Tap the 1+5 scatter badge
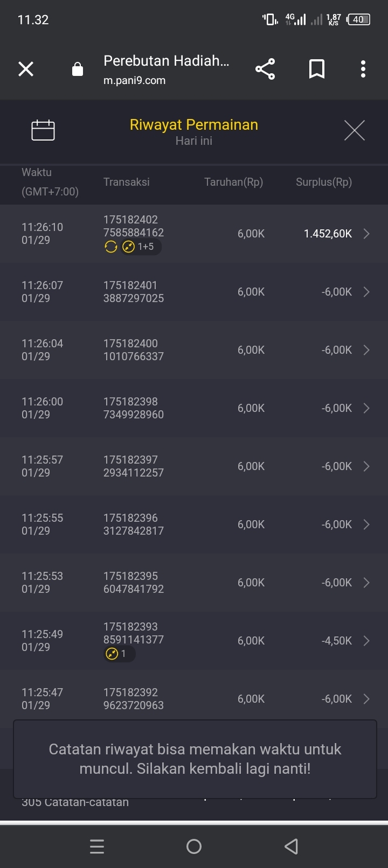This screenshot has height=868, width=388. 140,247
